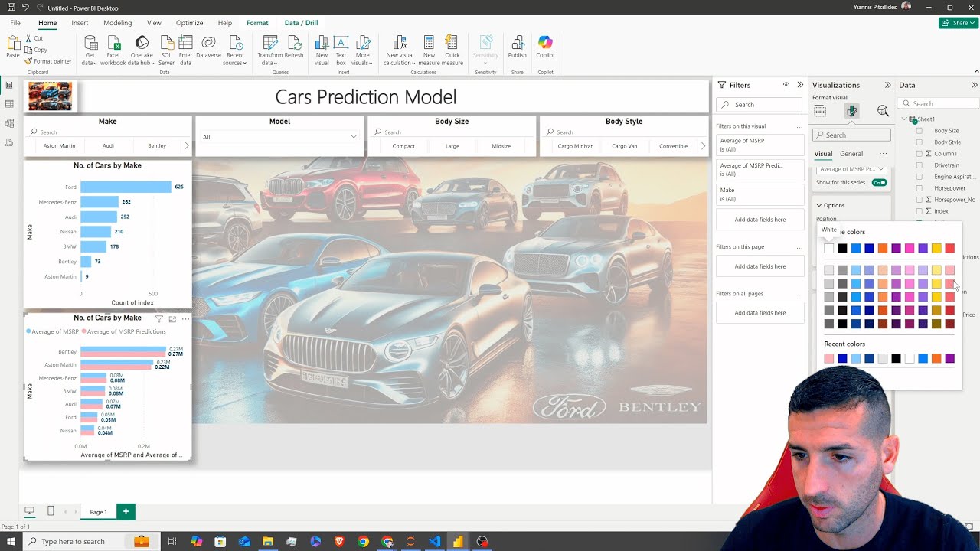Open the Excel workbook data source
Viewport: 980px width, 551px height.
coord(113,51)
